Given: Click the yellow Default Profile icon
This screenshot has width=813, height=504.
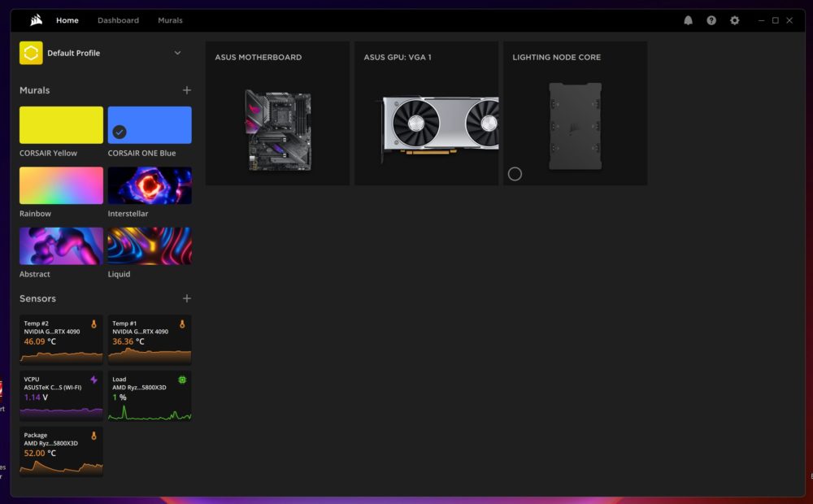Looking at the screenshot, I should [x=31, y=53].
